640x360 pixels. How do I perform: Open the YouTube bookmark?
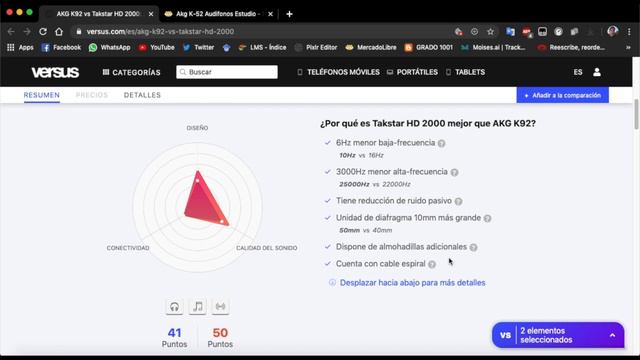(x=157, y=47)
